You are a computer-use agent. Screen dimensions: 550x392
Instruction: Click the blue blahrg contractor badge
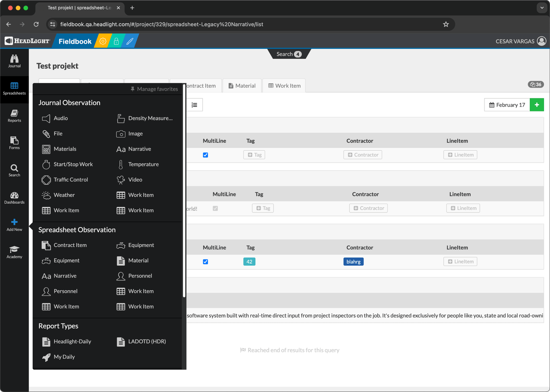click(353, 262)
